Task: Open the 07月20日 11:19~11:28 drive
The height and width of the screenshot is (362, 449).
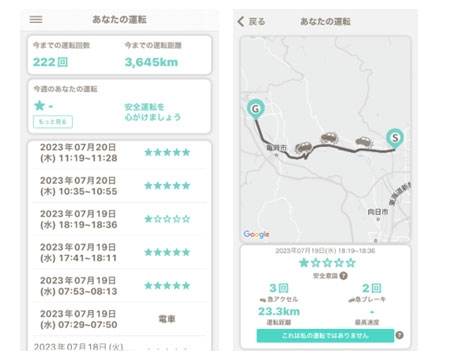Action: 119,153
